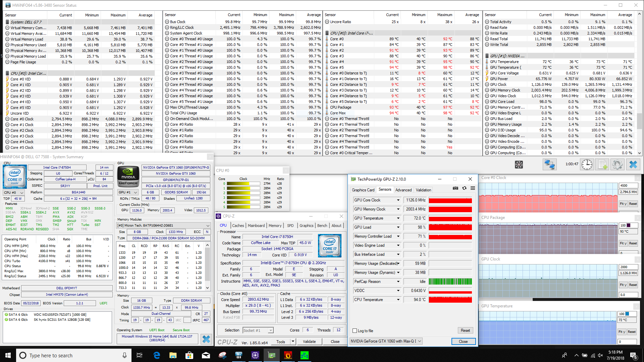The width and height of the screenshot is (644, 362).
Task: Take GPU-Z screenshot with camera icon
Action: 455,188
